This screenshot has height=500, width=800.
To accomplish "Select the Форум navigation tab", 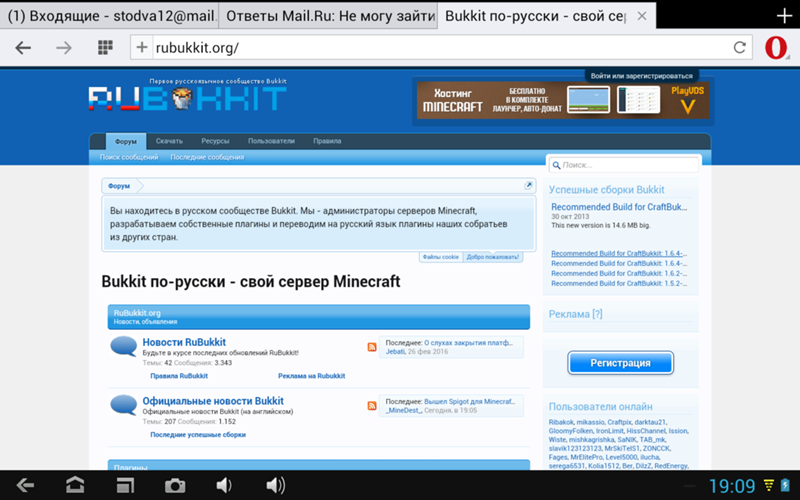I will click(x=126, y=141).
